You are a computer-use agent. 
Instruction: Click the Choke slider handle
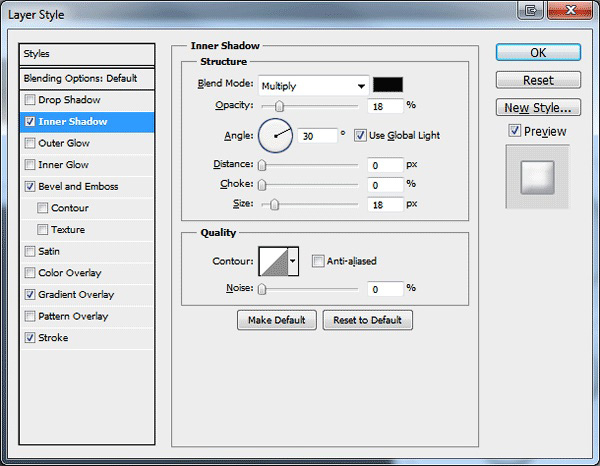coord(262,185)
